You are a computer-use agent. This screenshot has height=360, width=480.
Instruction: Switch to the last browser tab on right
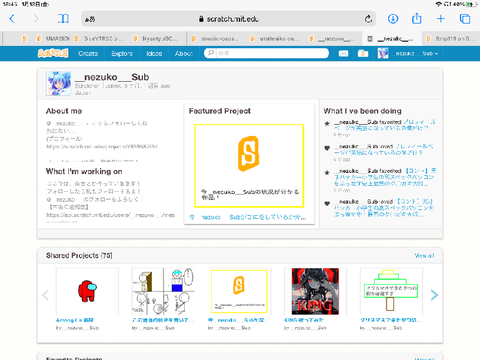click(x=451, y=39)
